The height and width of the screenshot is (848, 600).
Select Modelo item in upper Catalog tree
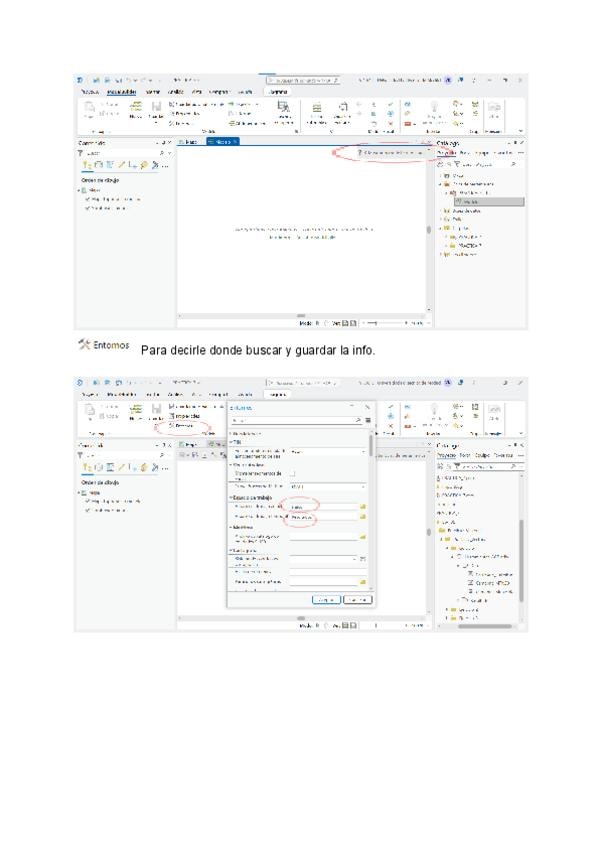pyautogui.click(x=490, y=202)
